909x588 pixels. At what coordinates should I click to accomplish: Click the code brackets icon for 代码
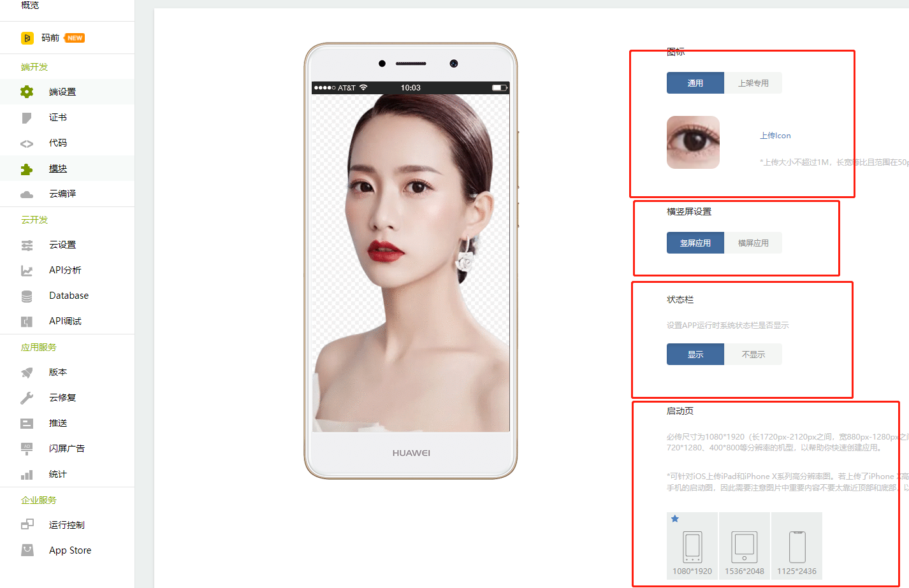click(x=27, y=143)
